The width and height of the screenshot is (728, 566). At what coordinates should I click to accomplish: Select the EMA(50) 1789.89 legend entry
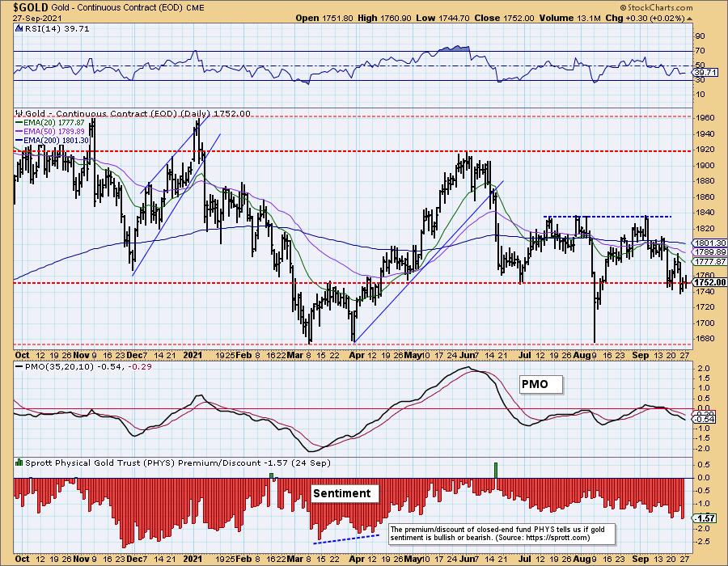point(51,131)
